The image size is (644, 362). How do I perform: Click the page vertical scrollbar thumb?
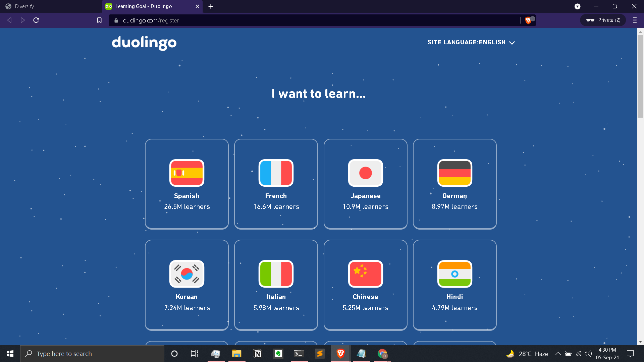coord(640,77)
